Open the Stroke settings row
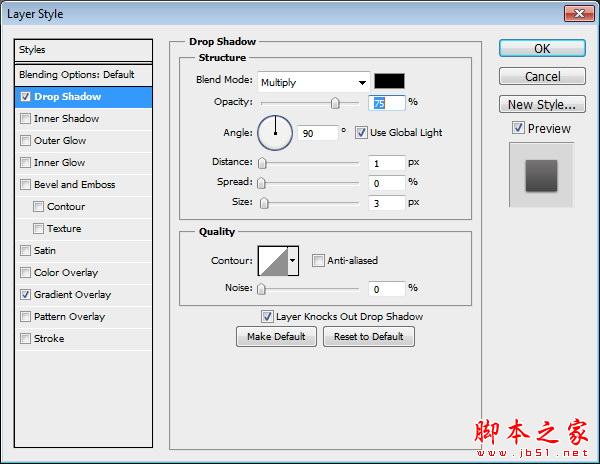The image size is (600, 464). 83,339
